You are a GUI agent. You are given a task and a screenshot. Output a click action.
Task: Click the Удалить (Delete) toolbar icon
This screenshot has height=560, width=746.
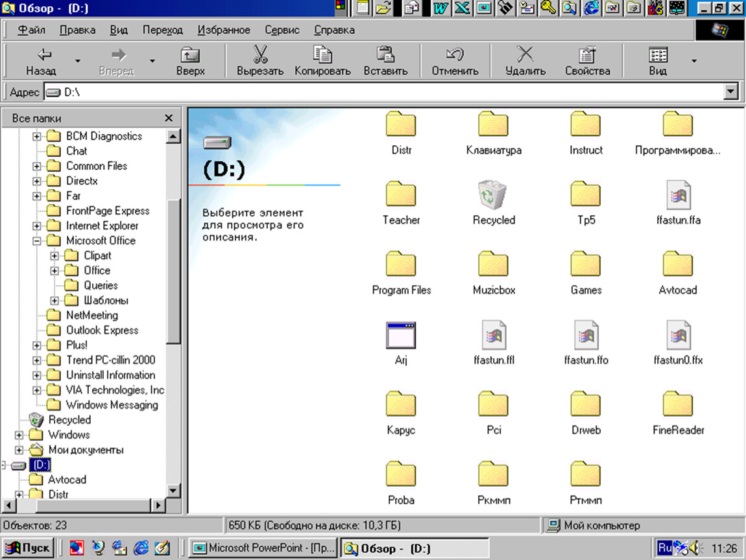click(x=525, y=54)
